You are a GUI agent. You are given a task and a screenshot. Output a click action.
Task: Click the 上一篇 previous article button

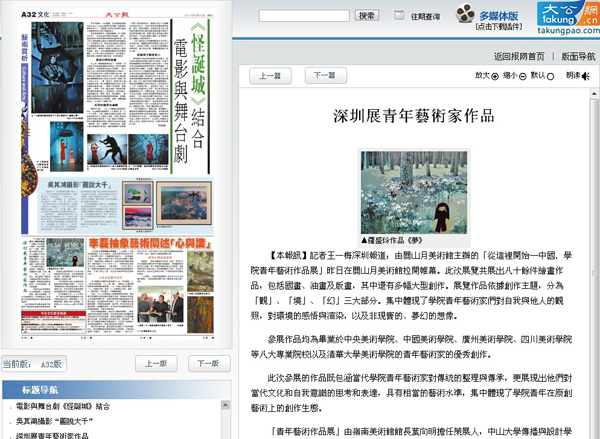[270, 76]
